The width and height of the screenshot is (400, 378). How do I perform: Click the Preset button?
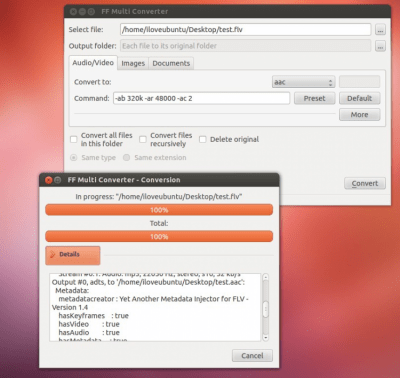point(314,98)
